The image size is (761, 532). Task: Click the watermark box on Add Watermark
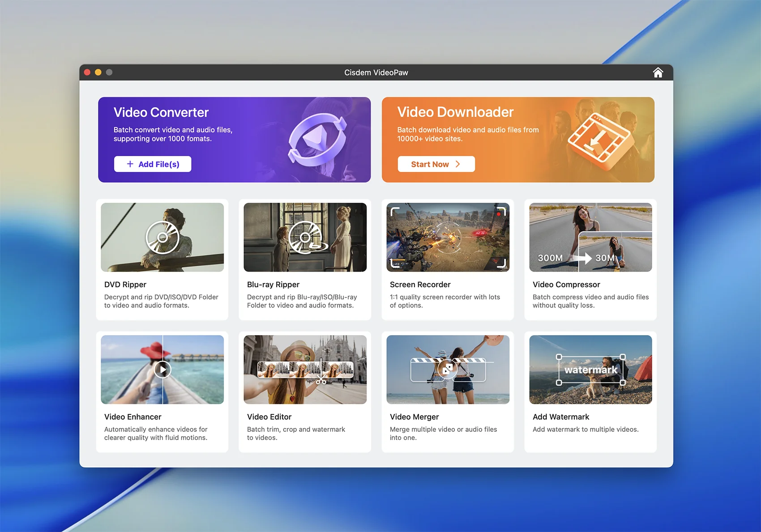(x=590, y=370)
